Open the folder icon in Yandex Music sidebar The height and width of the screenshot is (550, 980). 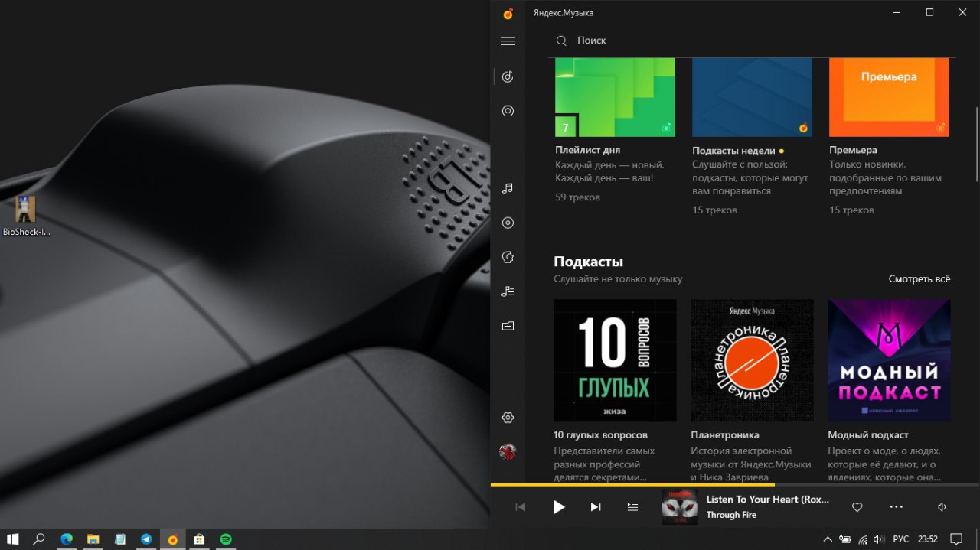coord(508,326)
